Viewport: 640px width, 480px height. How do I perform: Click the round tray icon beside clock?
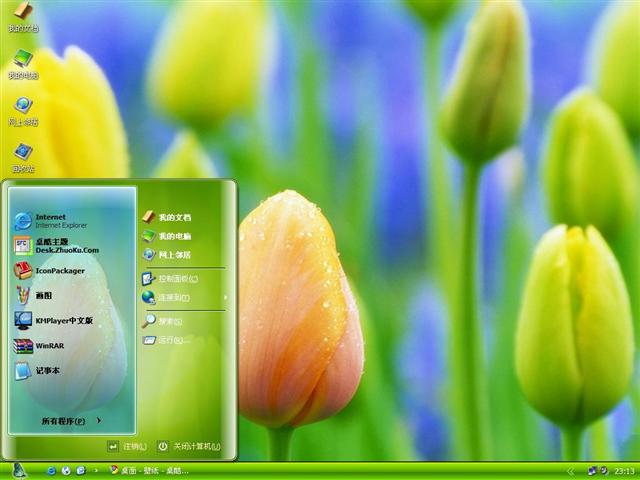click(604, 471)
